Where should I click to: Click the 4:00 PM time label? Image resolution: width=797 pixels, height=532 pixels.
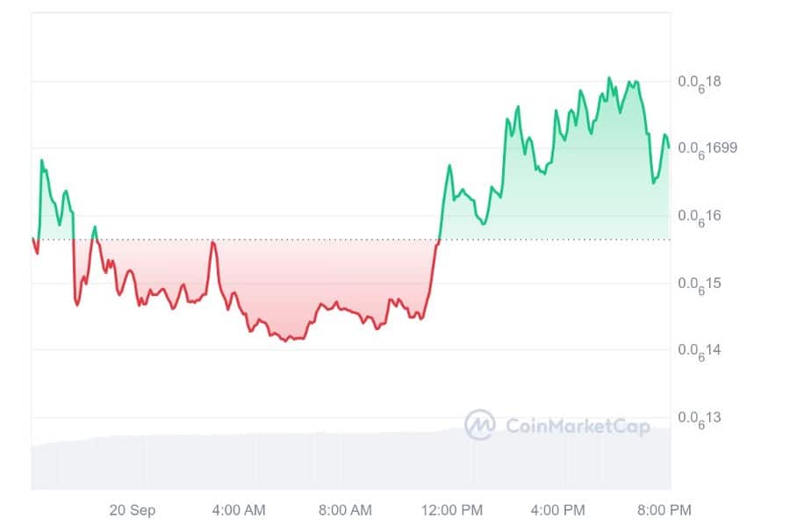(559, 510)
